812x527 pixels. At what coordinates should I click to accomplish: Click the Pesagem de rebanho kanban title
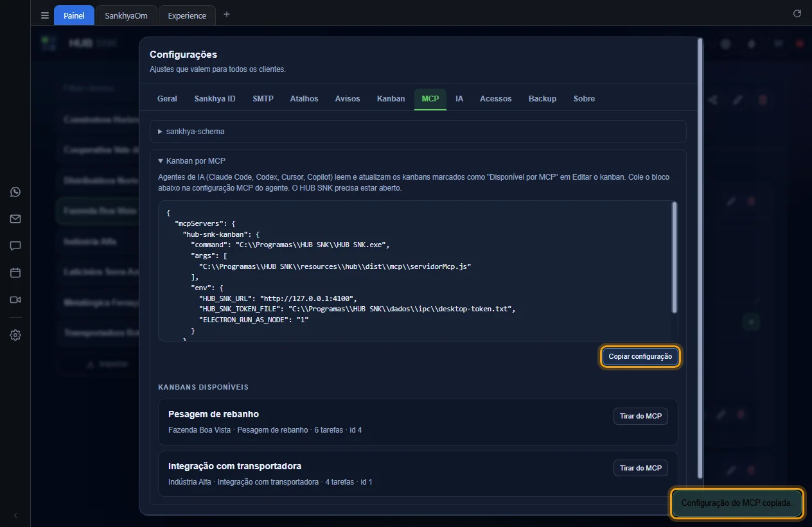coord(213,414)
